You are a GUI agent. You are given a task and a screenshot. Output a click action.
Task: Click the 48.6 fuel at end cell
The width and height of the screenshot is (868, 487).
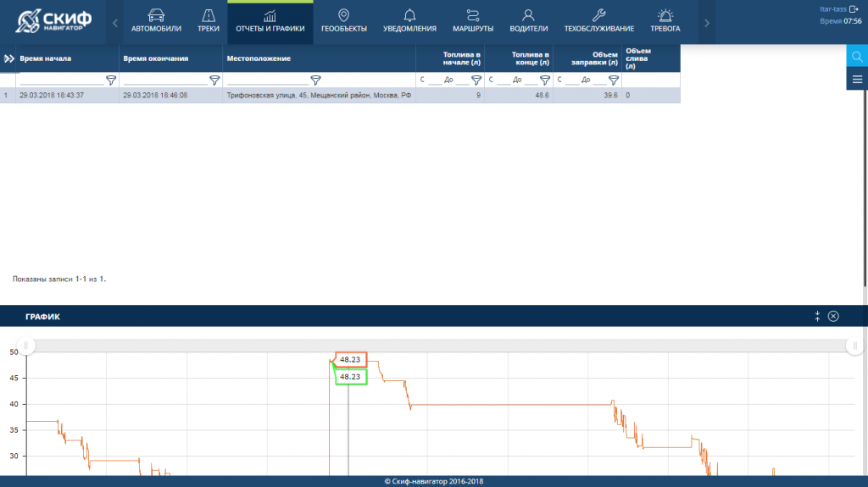(519, 95)
